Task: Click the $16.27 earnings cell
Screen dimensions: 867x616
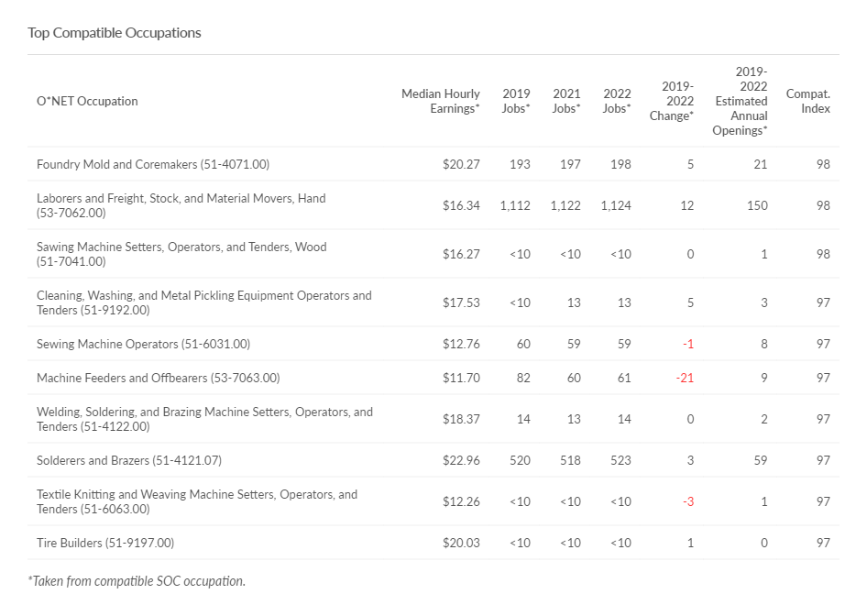Action: (x=461, y=254)
